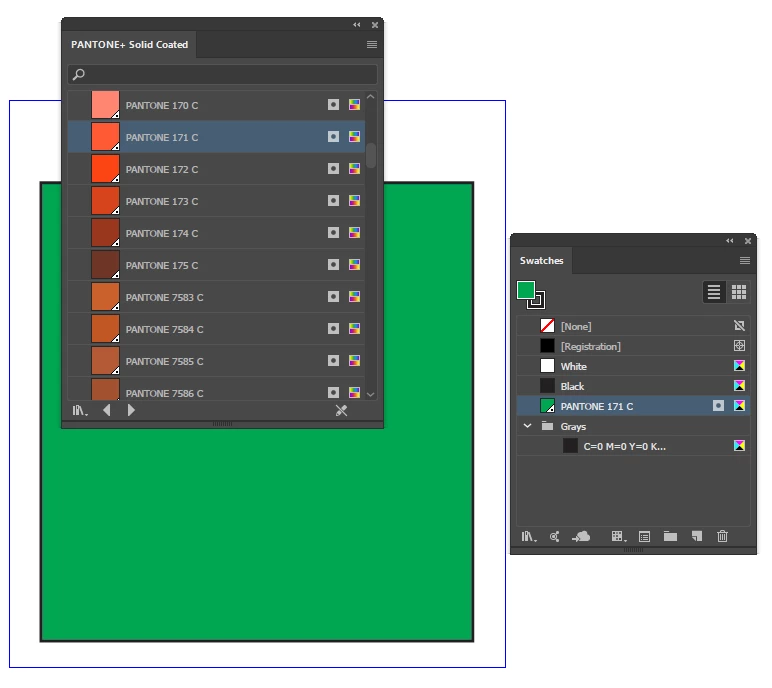The image size is (772, 688).
Task: Add swatches to Creative Cloud library
Action: tap(581, 536)
